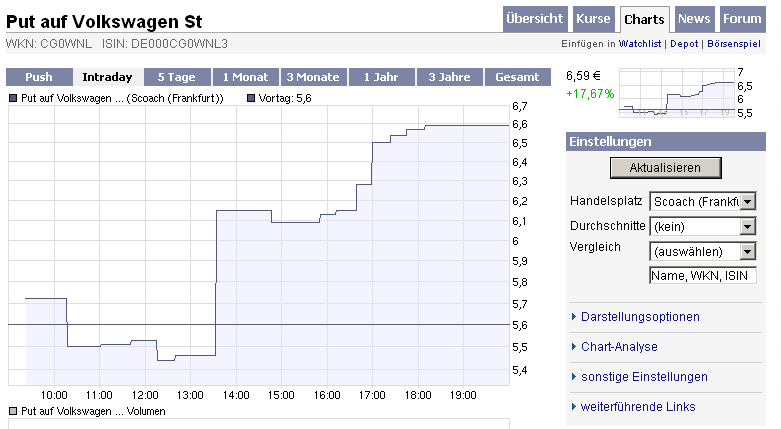Expand Darstellungsoptionen section

point(640,317)
